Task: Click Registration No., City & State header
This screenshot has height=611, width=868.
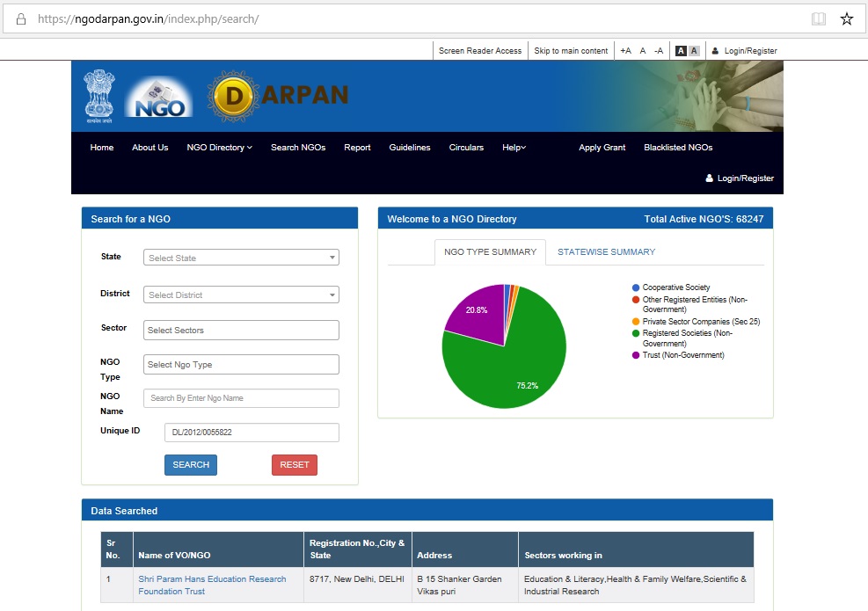Action: tap(358, 549)
